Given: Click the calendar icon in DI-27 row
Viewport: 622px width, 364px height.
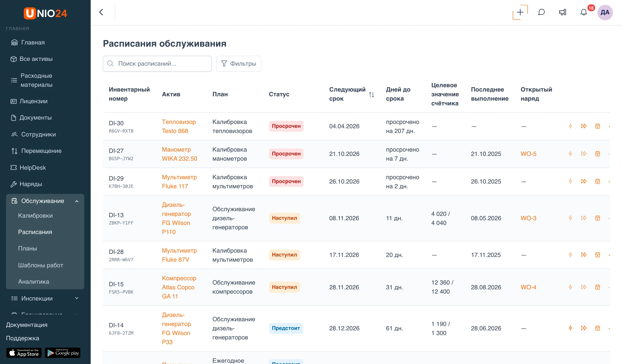Looking at the screenshot, I should point(598,154).
